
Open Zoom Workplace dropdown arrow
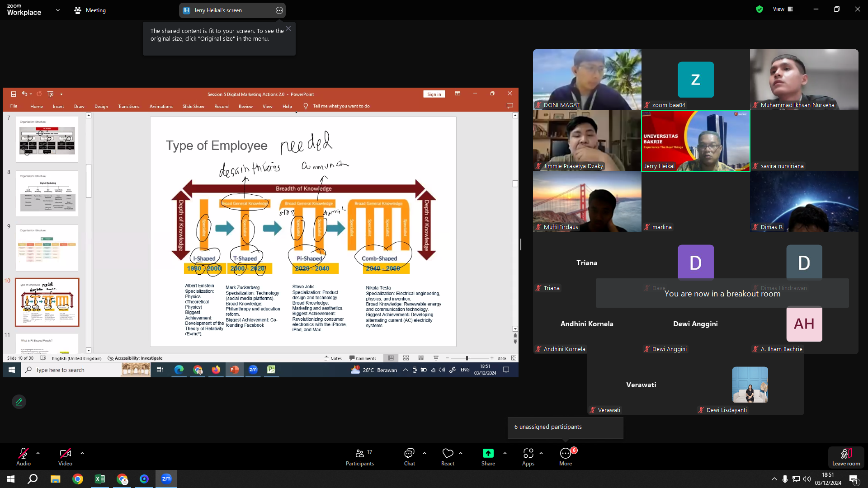point(58,10)
